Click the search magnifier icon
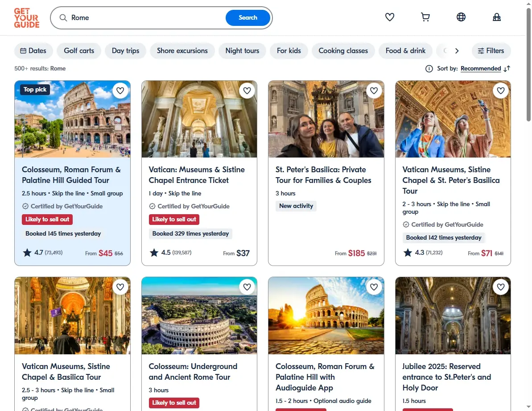 point(63,18)
